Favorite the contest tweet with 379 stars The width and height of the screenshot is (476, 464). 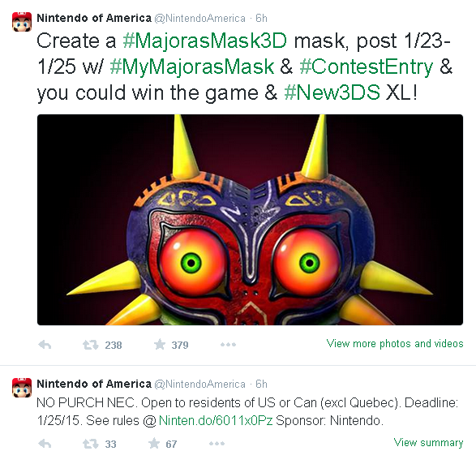click(x=160, y=345)
